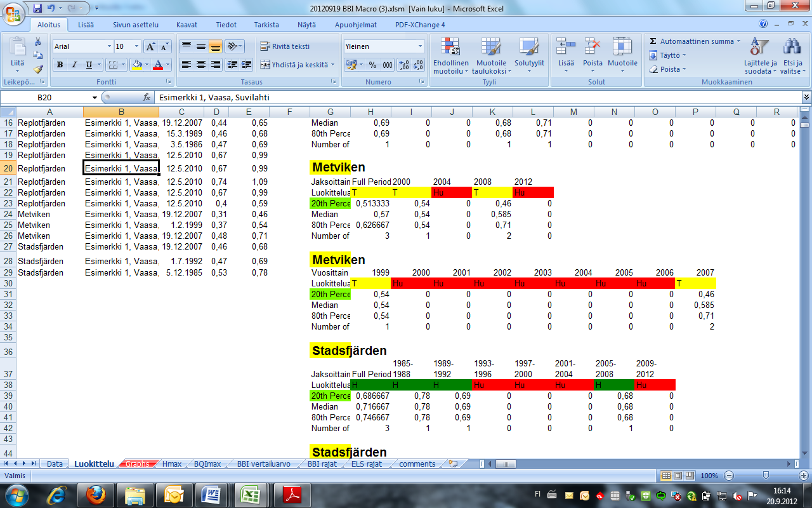
Task: Apply accounting currency format
Action: point(351,65)
